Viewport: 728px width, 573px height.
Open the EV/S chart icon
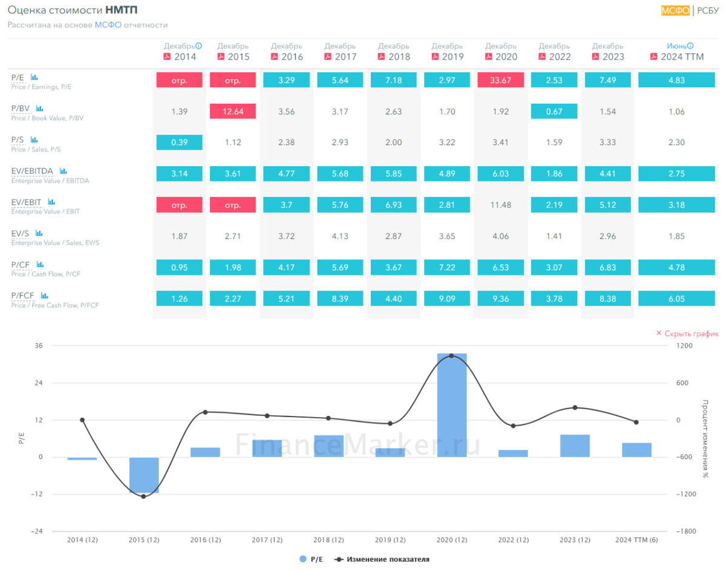pos(39,233)
